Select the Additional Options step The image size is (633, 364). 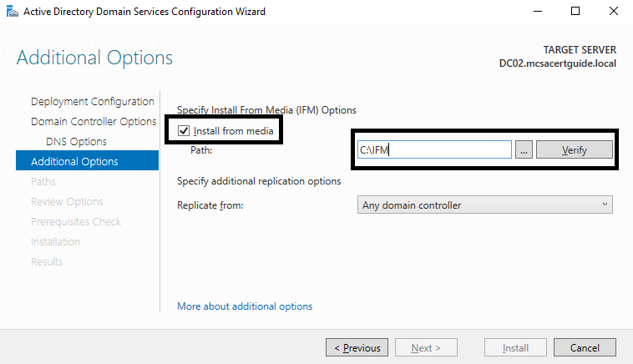tap(74, 161)
